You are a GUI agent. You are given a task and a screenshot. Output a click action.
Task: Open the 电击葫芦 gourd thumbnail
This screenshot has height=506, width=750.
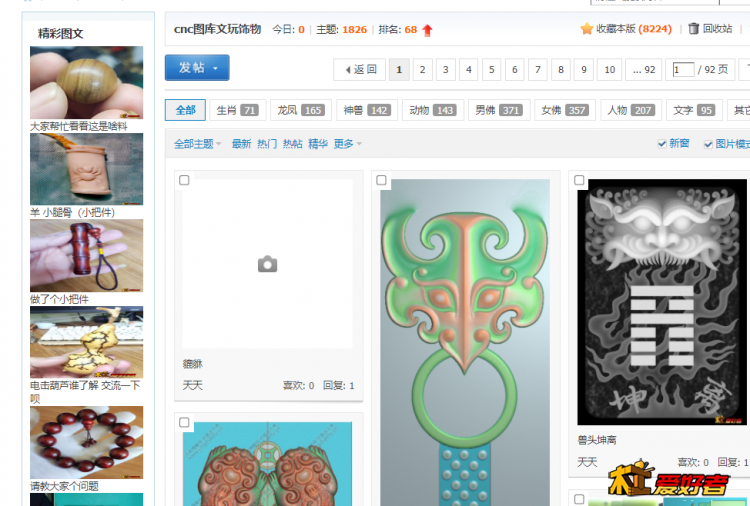point(87,342)
